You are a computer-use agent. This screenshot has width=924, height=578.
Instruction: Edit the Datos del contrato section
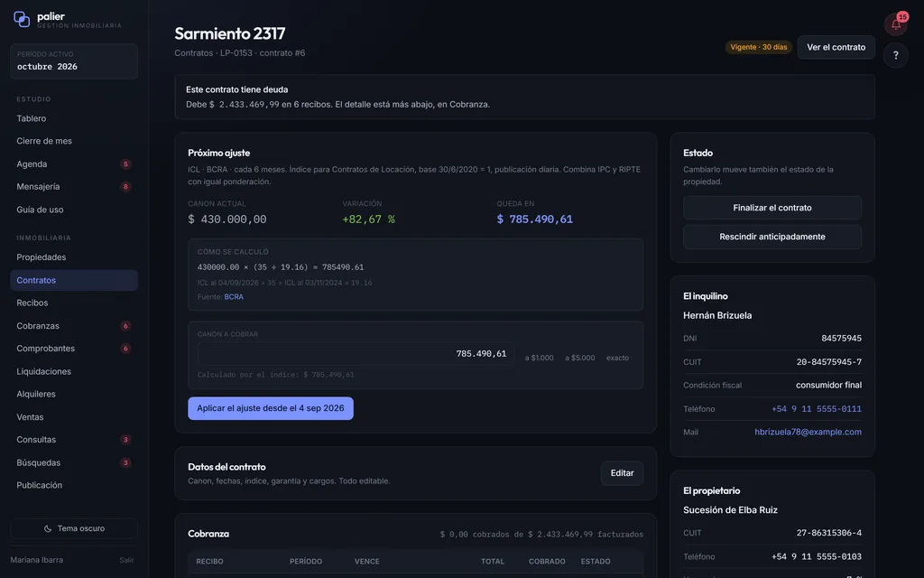click(x=622, y=473)
